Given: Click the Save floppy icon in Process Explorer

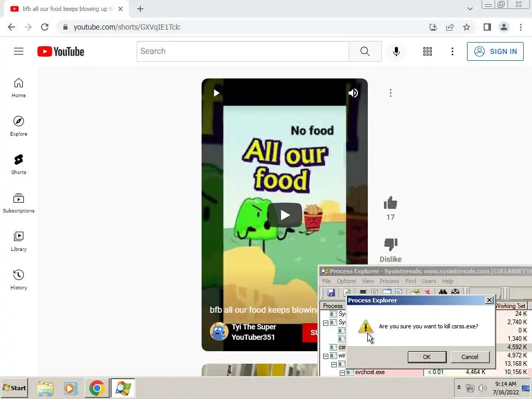Looking at the screenshot, I should [x=331, y=292].
